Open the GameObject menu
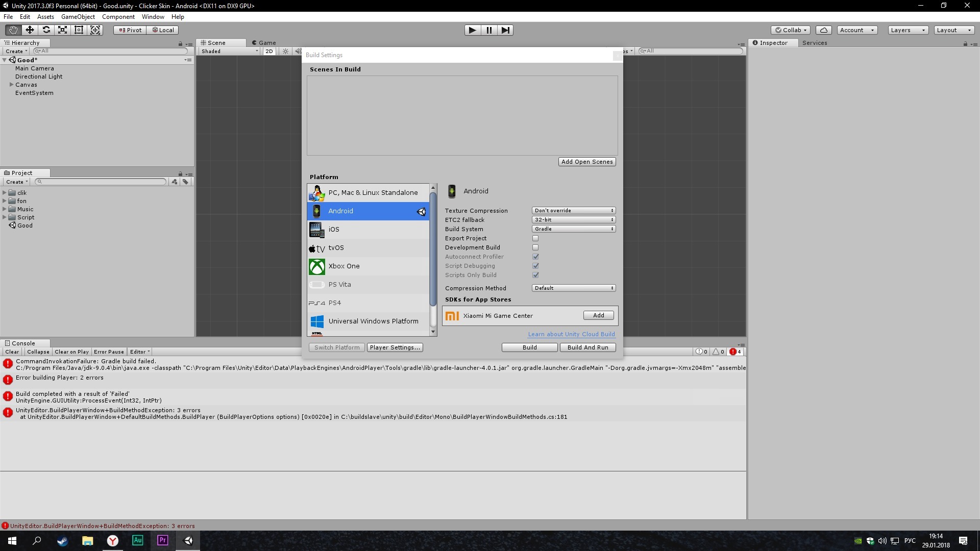The height and width of the screenshot is (551, 980). pyautogui.click(x=78, y=17)
